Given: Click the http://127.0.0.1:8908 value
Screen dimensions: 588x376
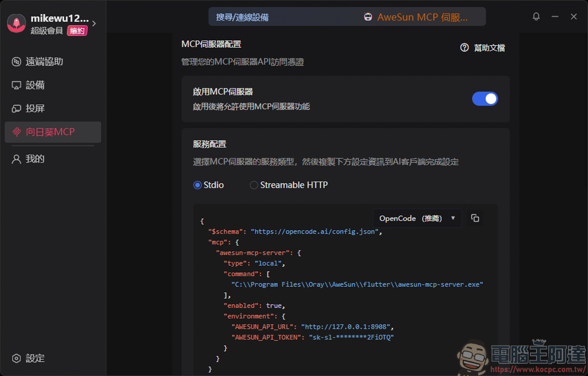Looking at the screenshot, I should 345,326.
